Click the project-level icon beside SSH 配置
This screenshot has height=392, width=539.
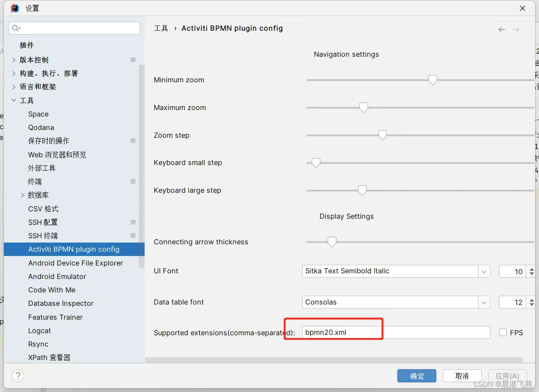(133, 222)
